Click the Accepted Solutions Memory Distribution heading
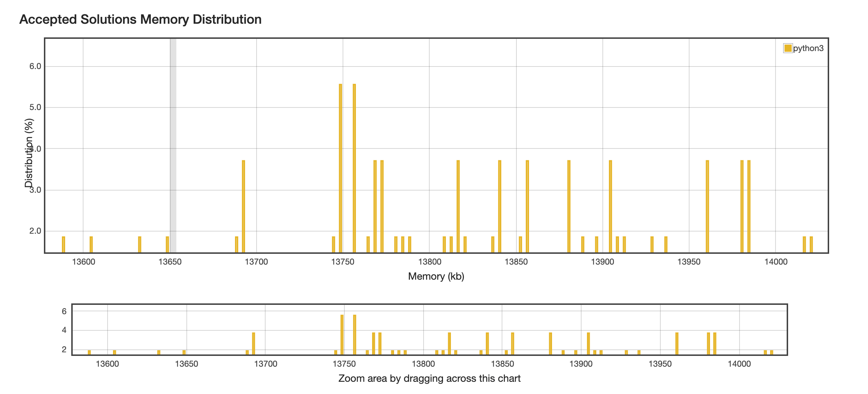The height and width of the screenshot is (394, 868). [140, 19]
